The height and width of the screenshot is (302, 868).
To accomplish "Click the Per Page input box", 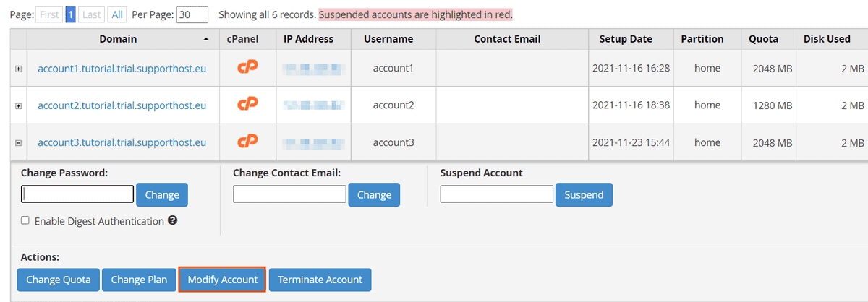I will point(192,14).
